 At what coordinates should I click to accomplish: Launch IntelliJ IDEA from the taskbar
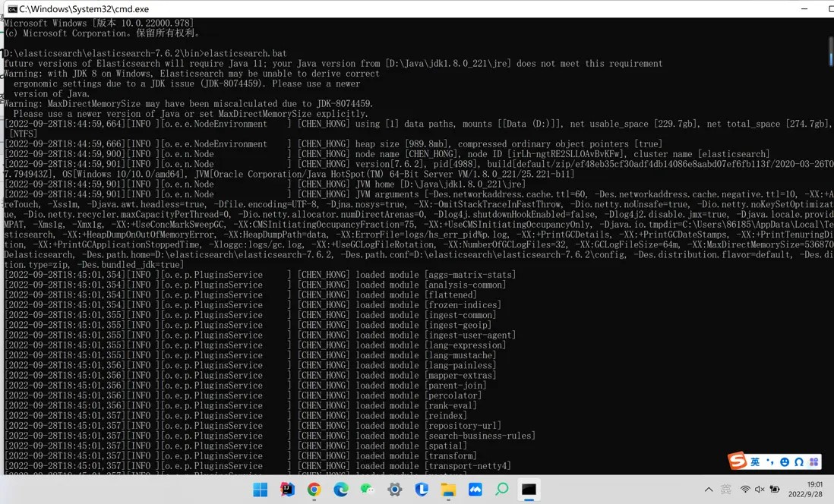(x=287, y=490)
